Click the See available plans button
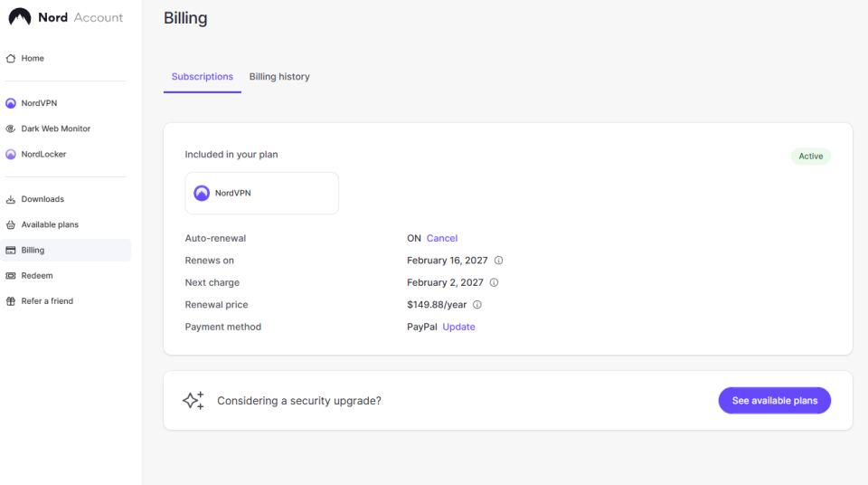The image size is (868, 485). point(775,400)
